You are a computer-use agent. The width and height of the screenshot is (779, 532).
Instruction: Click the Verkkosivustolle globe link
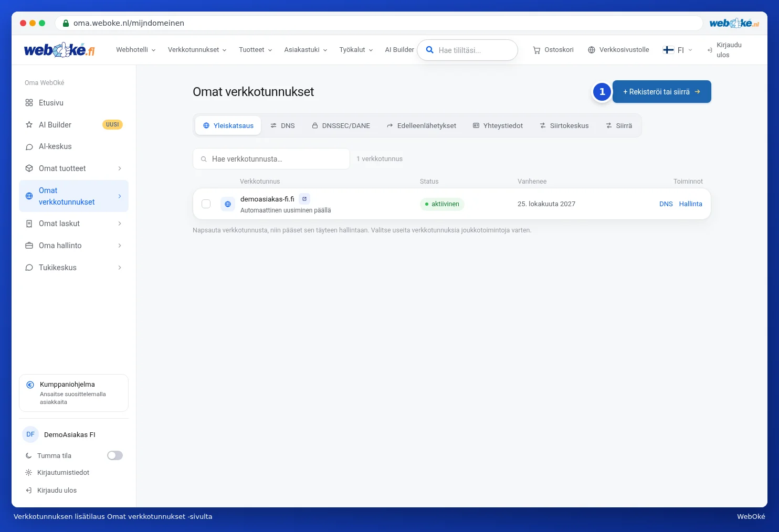click(x=618, y=50)
